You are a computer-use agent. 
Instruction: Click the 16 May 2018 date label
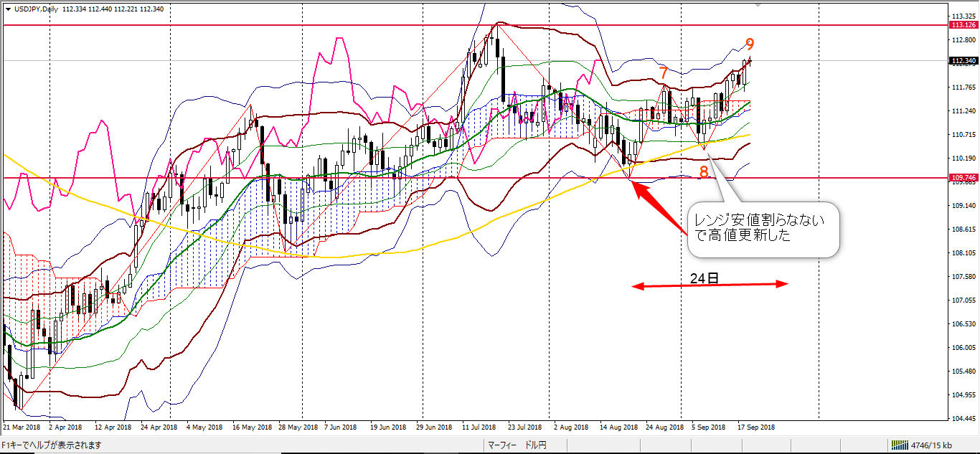tap(251, 427)
